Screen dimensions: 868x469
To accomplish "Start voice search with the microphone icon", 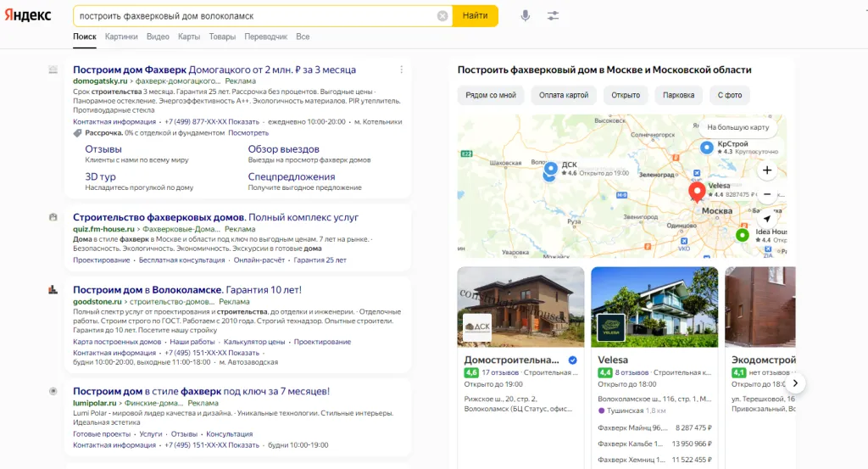I will click(x=526, y=16).
